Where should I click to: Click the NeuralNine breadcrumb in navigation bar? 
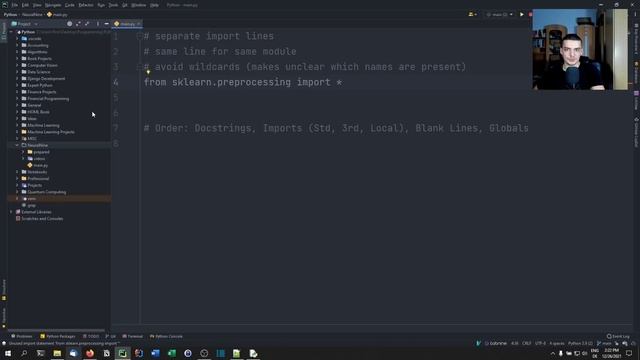pyautogui.click(x=32, y=14)
